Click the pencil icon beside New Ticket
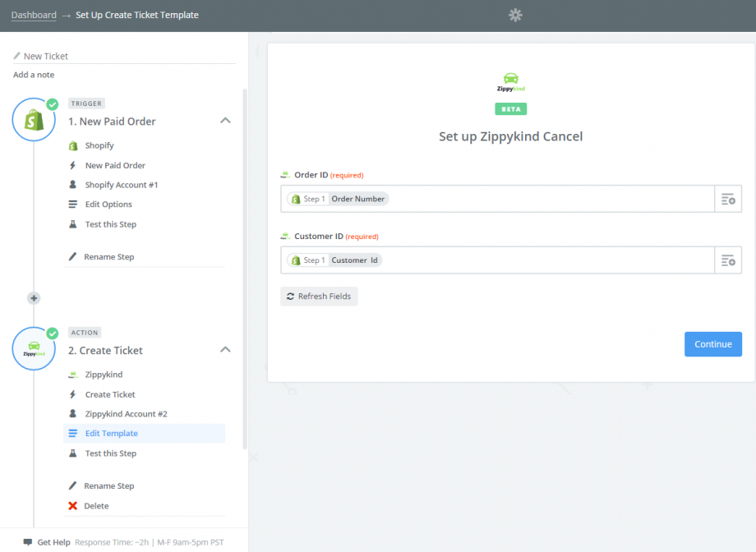Viewport: 756px width, 552px height. 17,56
